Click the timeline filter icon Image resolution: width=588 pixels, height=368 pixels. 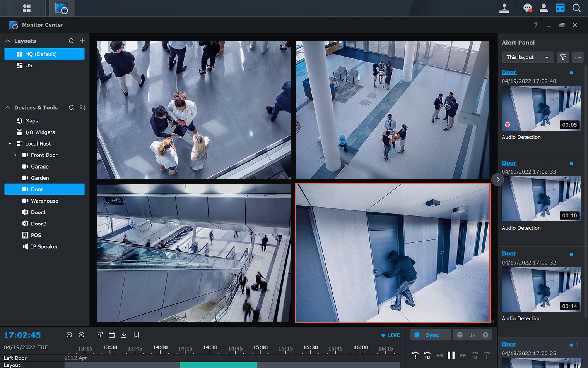tap(99, 335)
